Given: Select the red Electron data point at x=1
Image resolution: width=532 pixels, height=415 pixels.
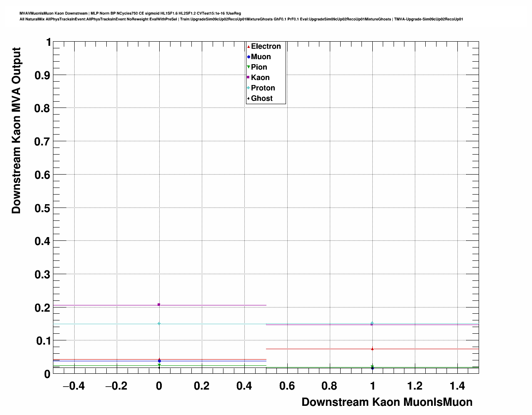Looking at the screenshot, I should pos(372,349).
